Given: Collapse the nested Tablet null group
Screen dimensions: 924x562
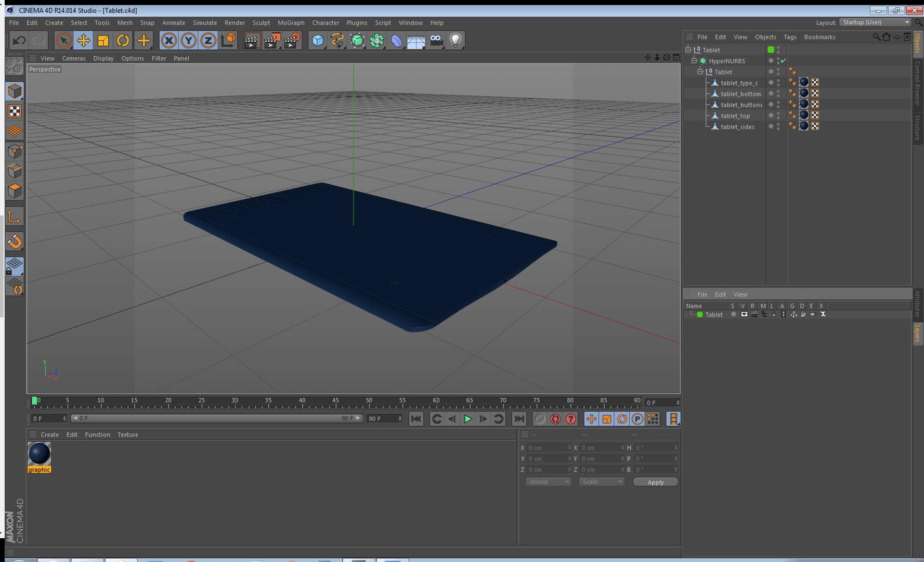Looking at the screenshot, I should pos(700,72).
